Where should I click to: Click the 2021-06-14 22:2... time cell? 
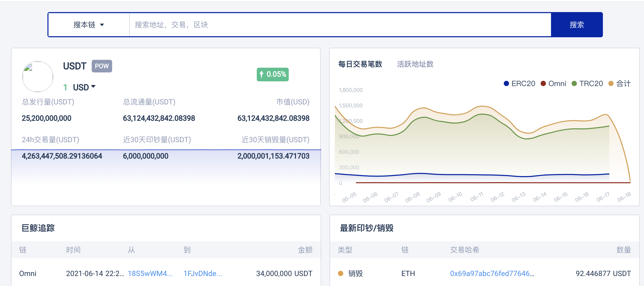coord(95,273)
